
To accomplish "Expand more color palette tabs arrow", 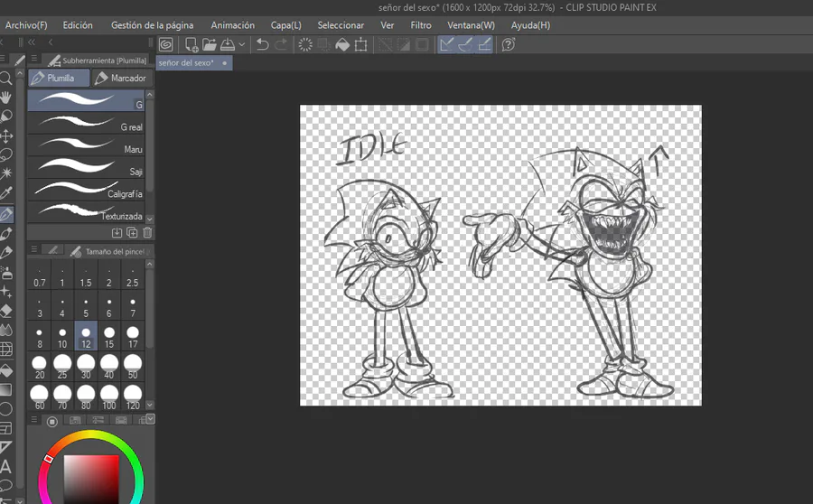I will pos(150,418).
